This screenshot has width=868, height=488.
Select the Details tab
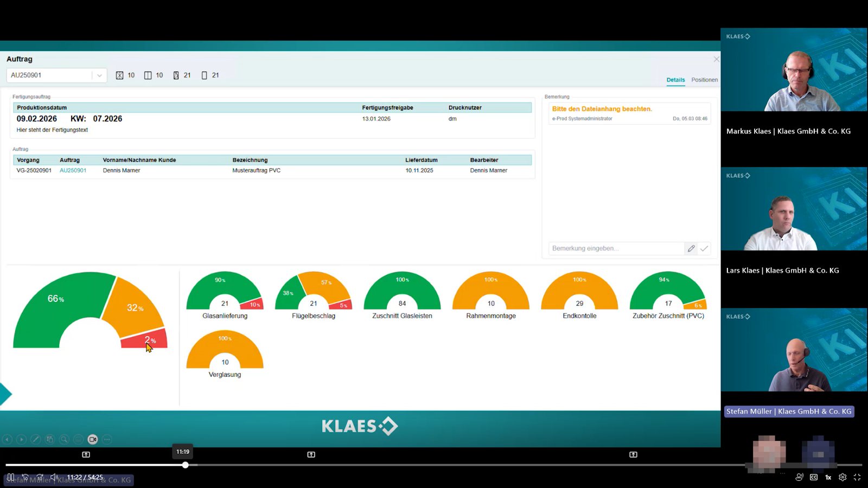click(675, 80)
